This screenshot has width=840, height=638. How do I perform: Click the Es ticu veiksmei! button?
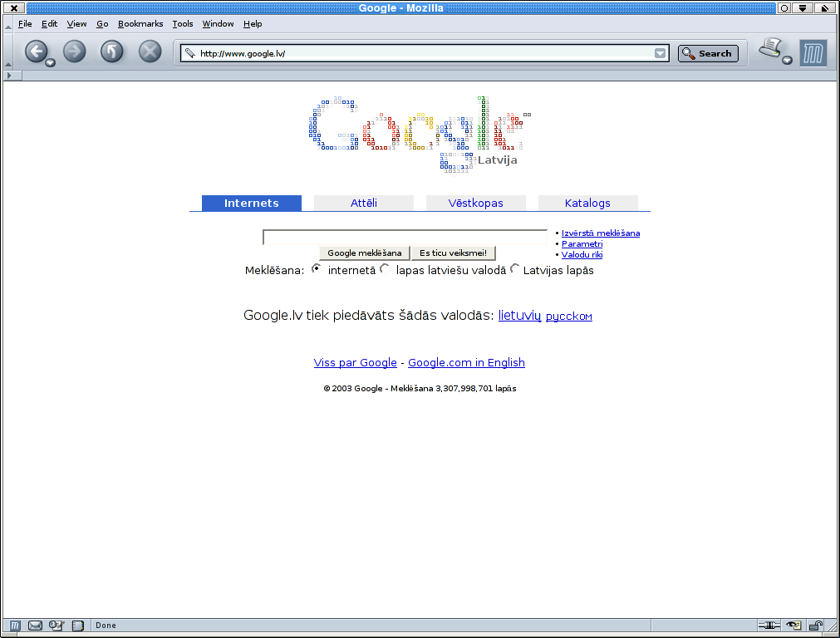(453, 253)
